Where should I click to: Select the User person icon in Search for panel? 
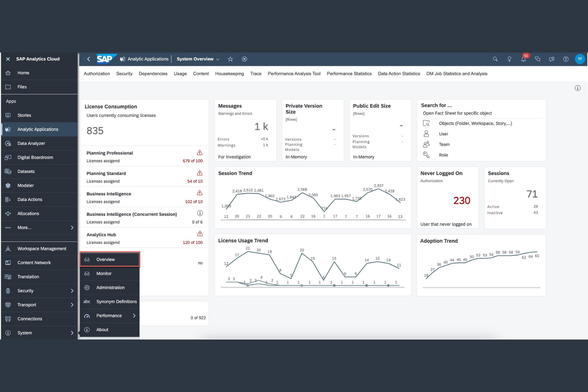[x=426, y=134]
